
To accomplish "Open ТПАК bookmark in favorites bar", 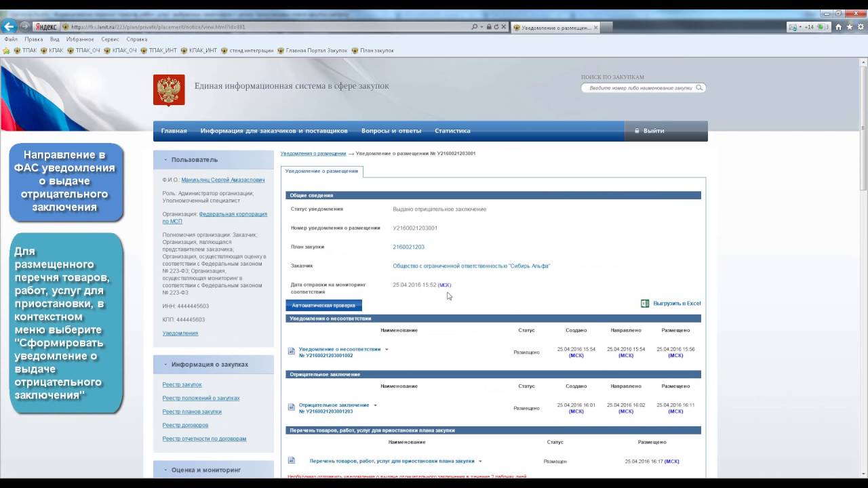I will pos(26,50).
